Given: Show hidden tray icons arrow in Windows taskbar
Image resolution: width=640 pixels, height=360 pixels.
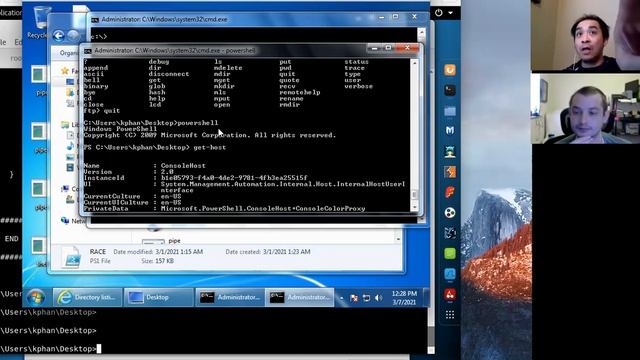Looking at the screenshot, I should (x=342, y=298).
